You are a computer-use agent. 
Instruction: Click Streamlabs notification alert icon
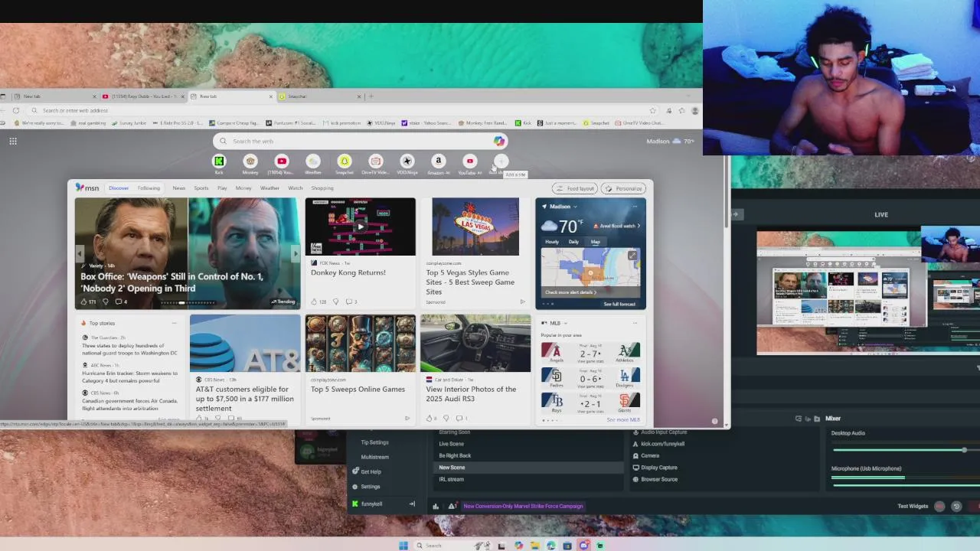[452, 506]
